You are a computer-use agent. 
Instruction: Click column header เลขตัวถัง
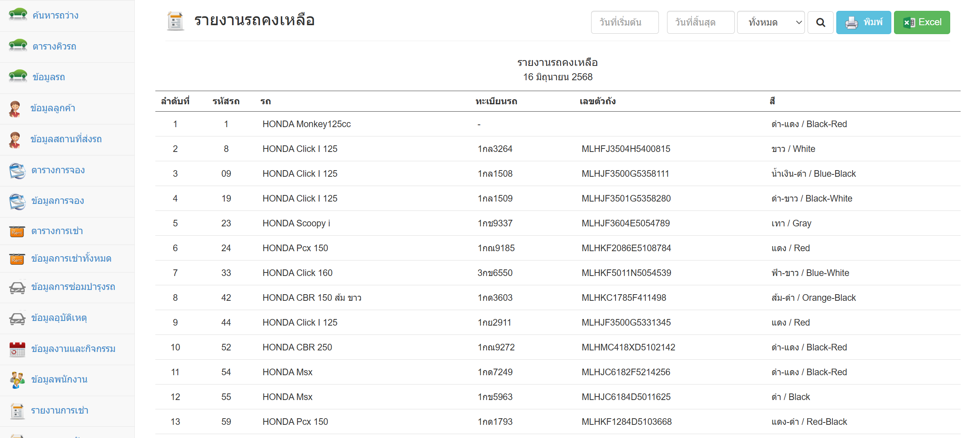[x=598, y=102]
